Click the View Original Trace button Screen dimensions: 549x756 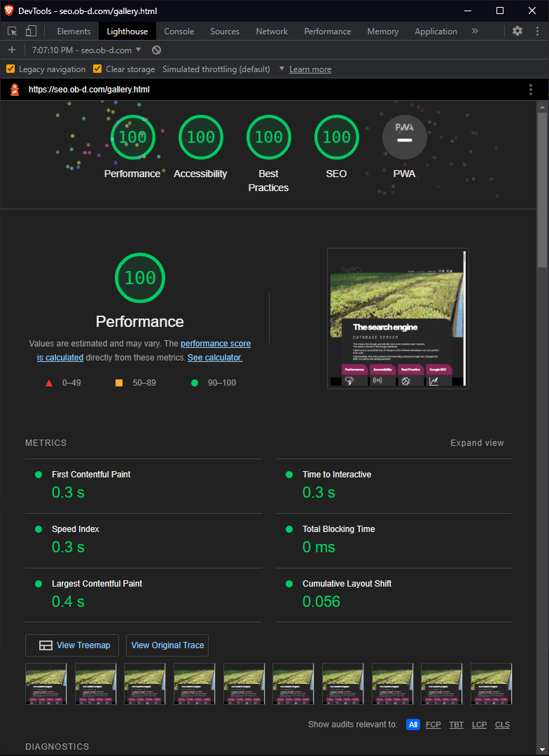click(x=167, y=645)
